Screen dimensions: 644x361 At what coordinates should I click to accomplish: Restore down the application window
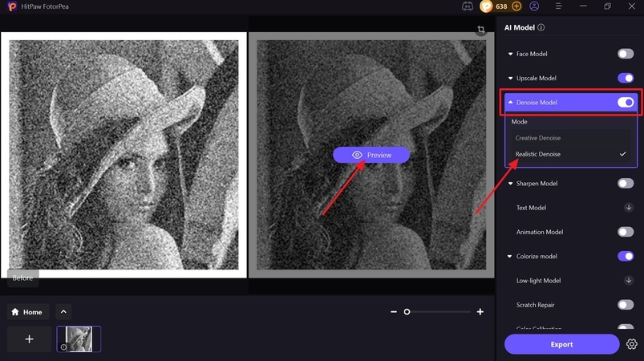(x=607, y=6)
